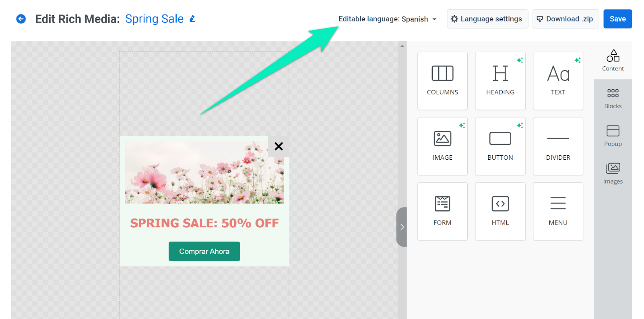Select the HTML content block

coord(500,211)
